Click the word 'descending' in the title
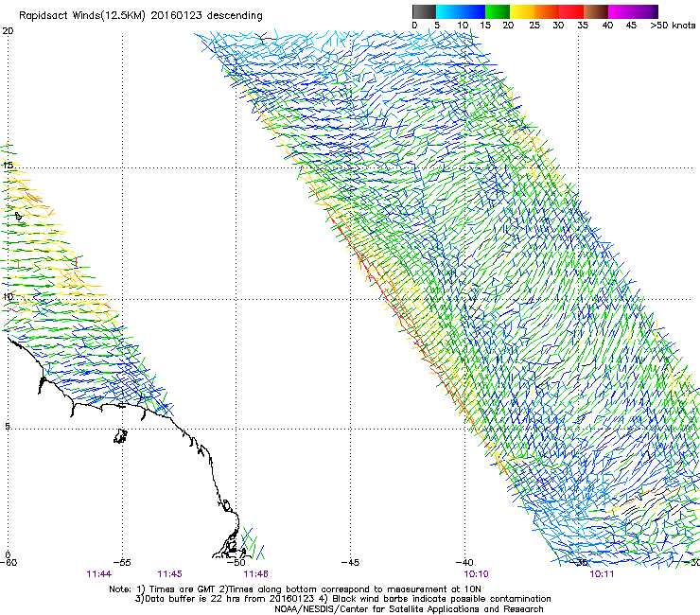This screenshot has width=700, height=615. 235,16
